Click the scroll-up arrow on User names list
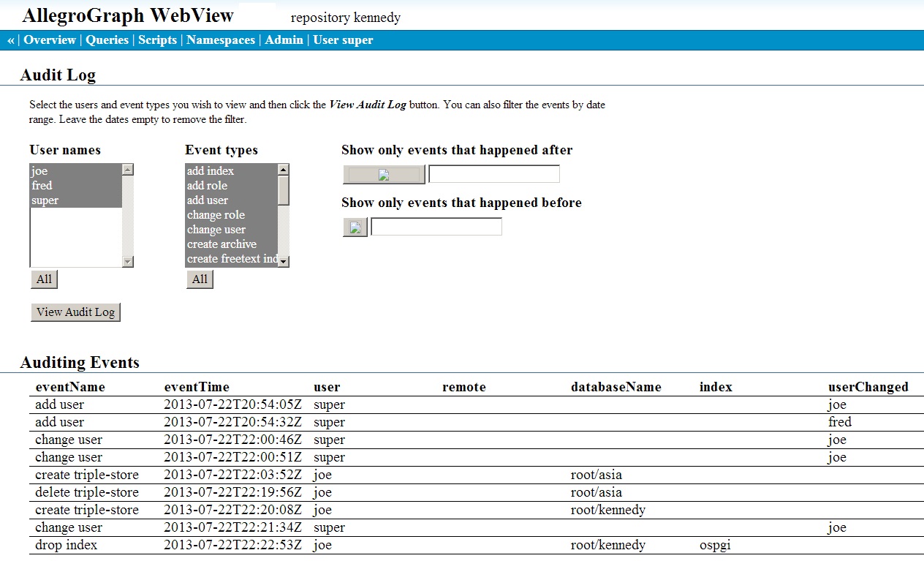The image size is (924, 561). [127, 168]
